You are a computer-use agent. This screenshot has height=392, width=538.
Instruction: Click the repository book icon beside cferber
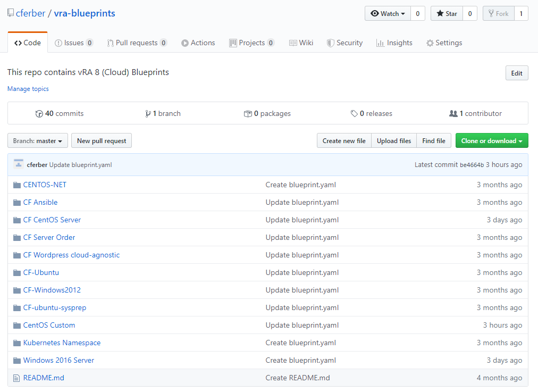[11, 13]
